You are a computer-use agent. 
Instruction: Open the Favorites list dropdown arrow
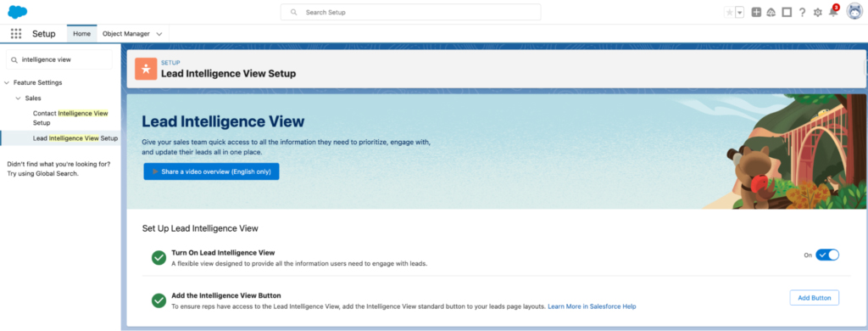(739, 12)
